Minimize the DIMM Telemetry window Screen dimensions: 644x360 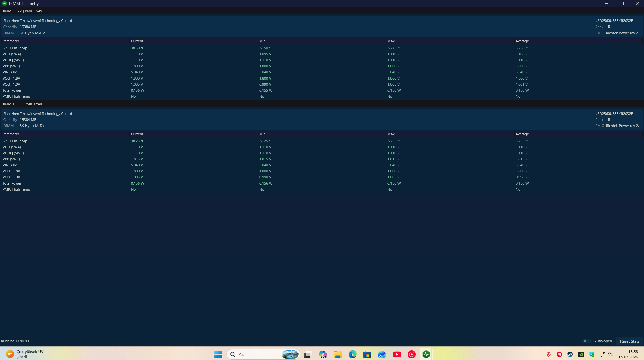click(606, 4)
